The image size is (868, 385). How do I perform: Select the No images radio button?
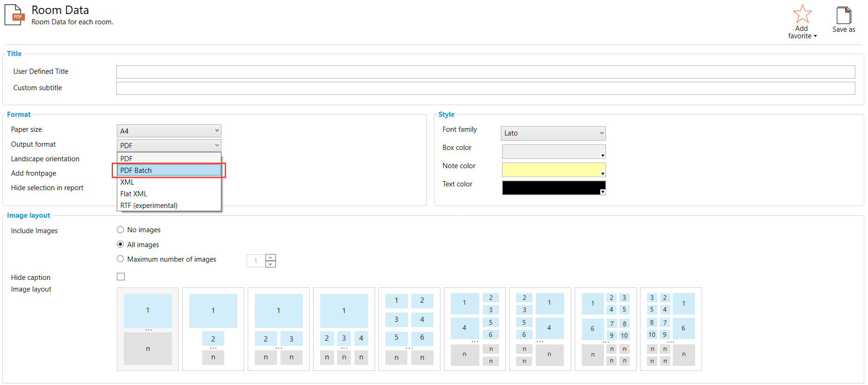coord(121,230)
